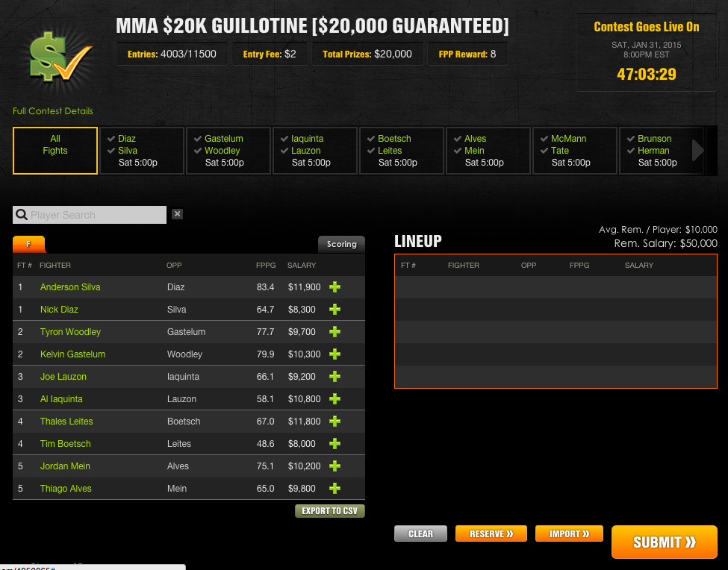
Task: Add Joe Lauzon to lineup
Action: [335, 377]
